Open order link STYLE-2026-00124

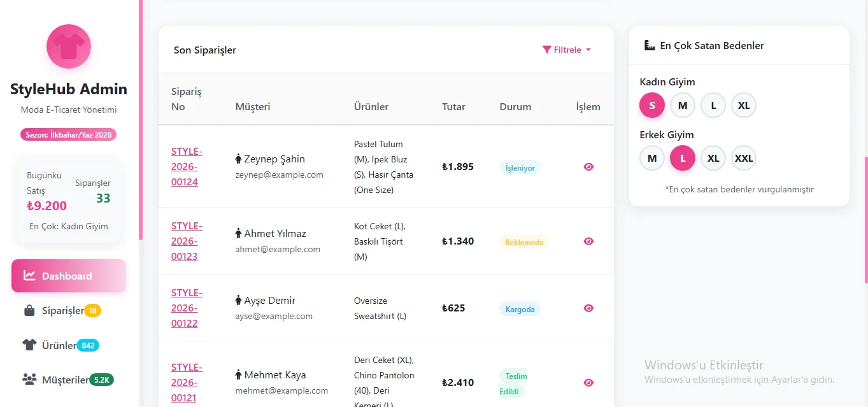pyautogui.click(x=186, y=167)
